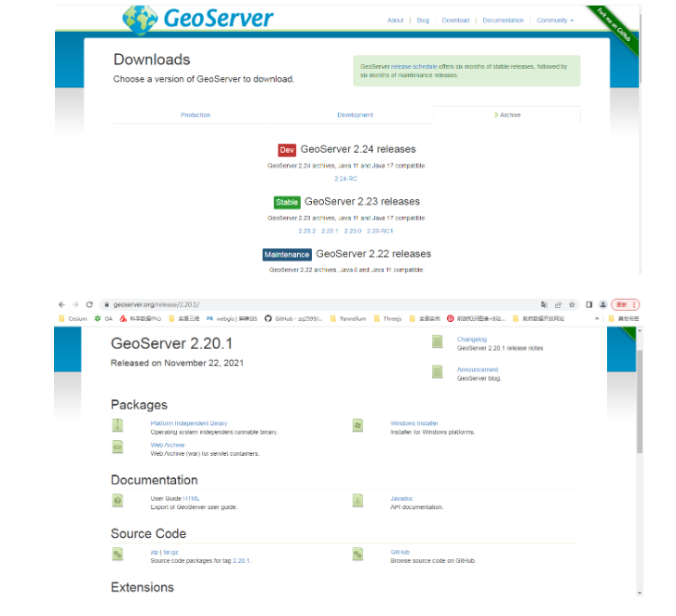Open the webgis bookmark
The height and width of the screenshot is (616, 676).
pos(232,319)
